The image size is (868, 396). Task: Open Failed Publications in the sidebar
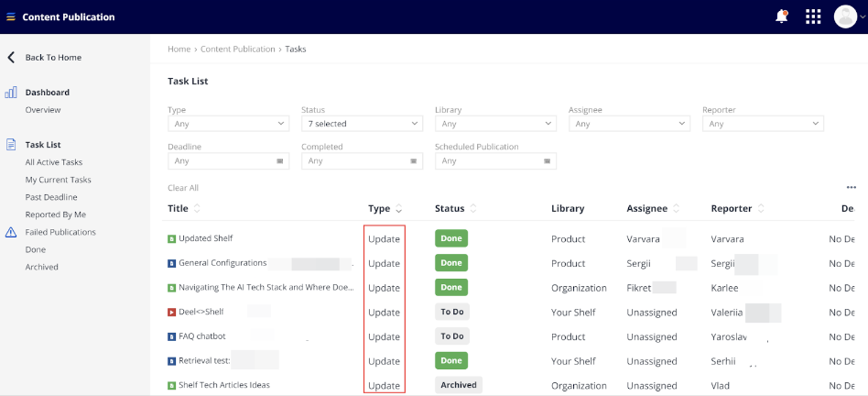click(x=60, y=232)
